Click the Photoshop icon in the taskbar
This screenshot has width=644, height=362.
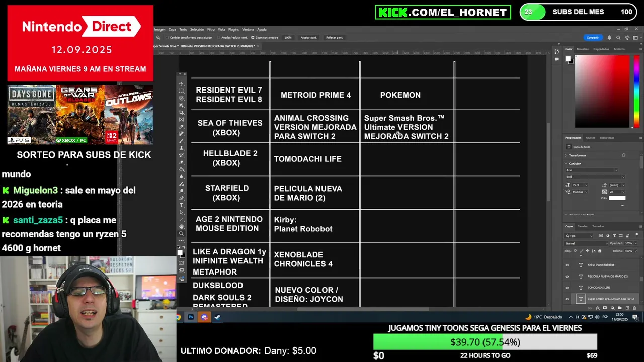click(191, 317)
